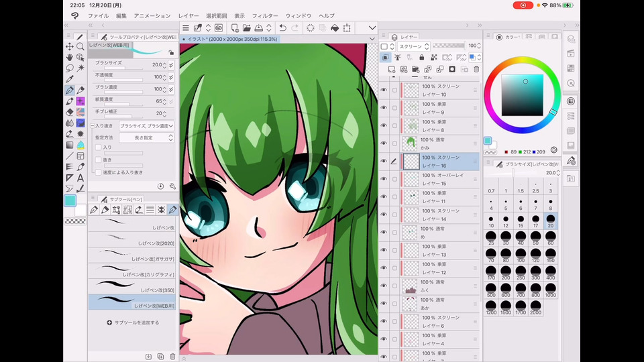The image size is (644, 362).
Task: Choose the Text tool (A icon)
Action: (80, 178)
